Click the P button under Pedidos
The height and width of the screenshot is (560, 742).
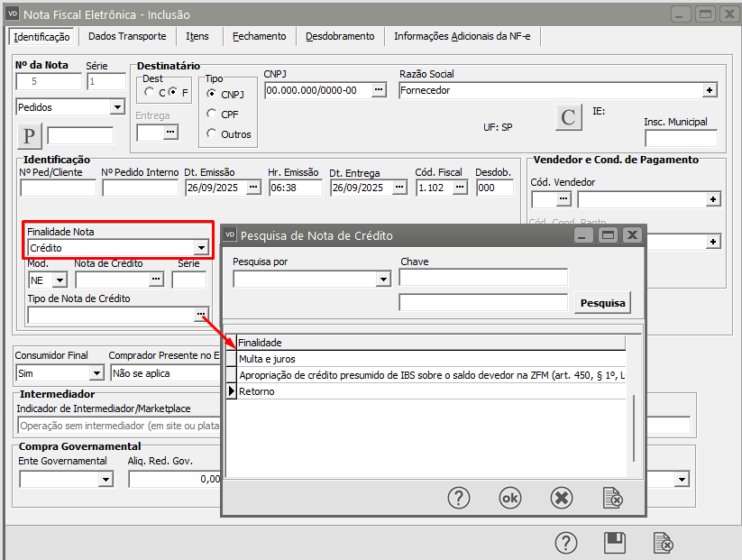pos(29,136)
